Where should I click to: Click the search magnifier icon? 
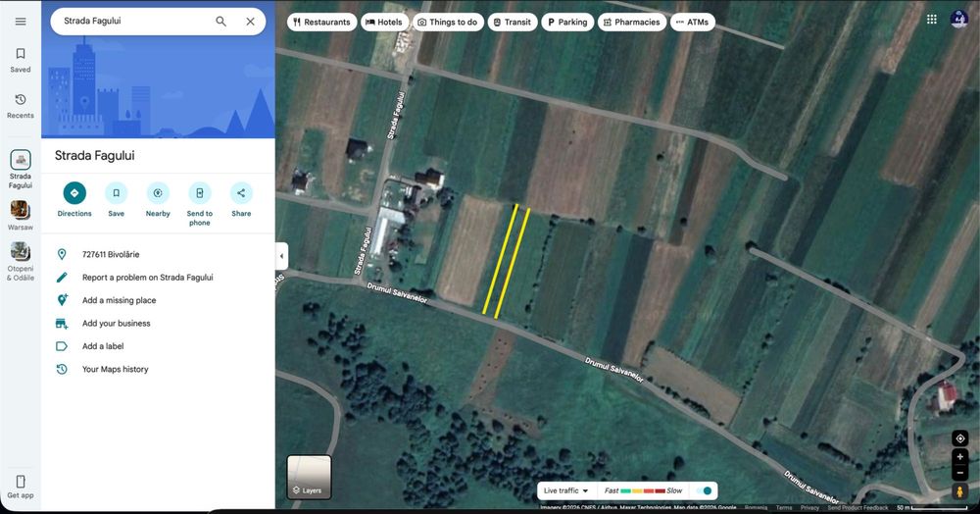click(220, 22)
